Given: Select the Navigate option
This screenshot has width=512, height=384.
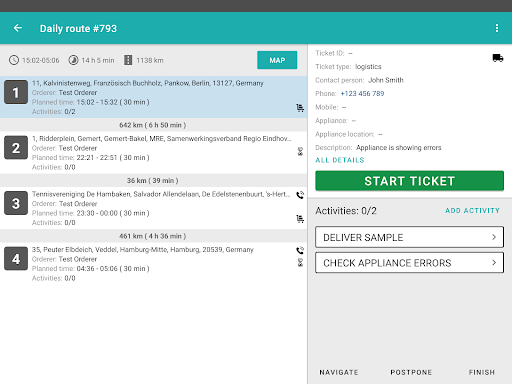Looking at the screenshot, I should [339, 372].
